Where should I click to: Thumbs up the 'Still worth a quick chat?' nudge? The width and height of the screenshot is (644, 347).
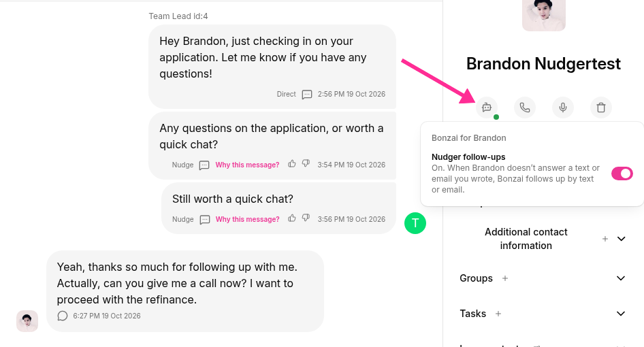(x=292, y=218)
